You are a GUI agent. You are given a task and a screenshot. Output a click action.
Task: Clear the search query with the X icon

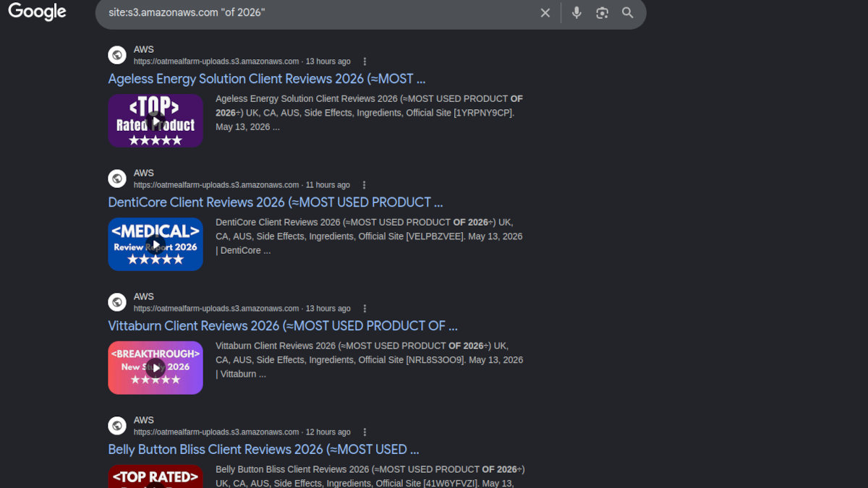(545, 13)
